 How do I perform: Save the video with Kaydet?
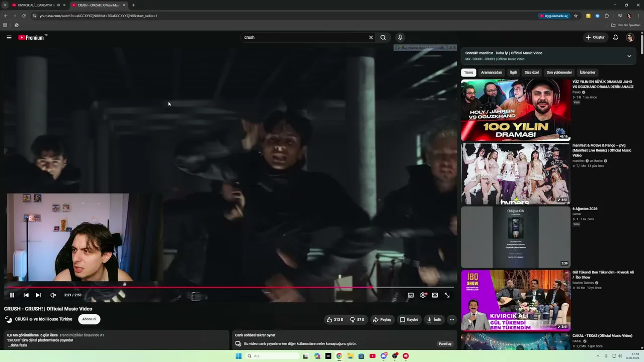[409, 319]
